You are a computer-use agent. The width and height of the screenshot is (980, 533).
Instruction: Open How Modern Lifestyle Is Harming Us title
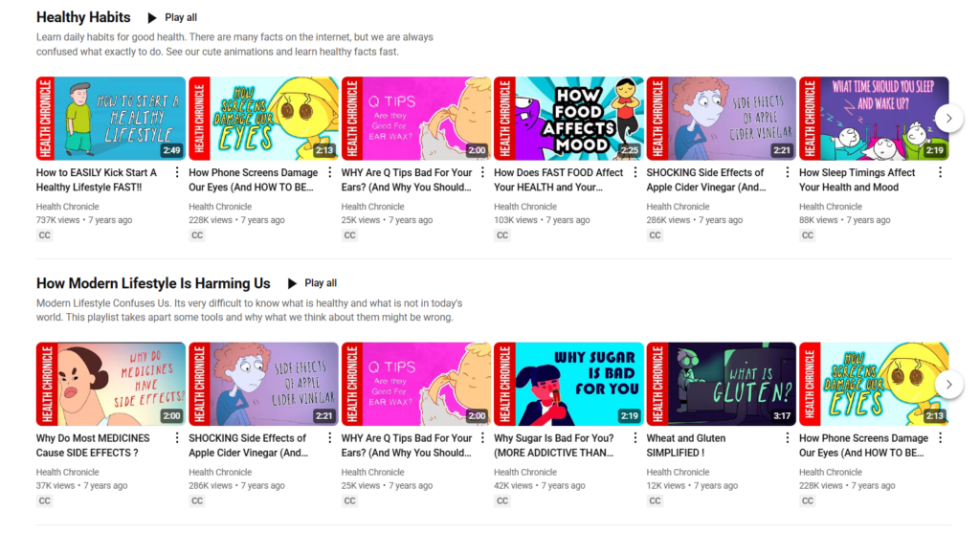[153, 283]
